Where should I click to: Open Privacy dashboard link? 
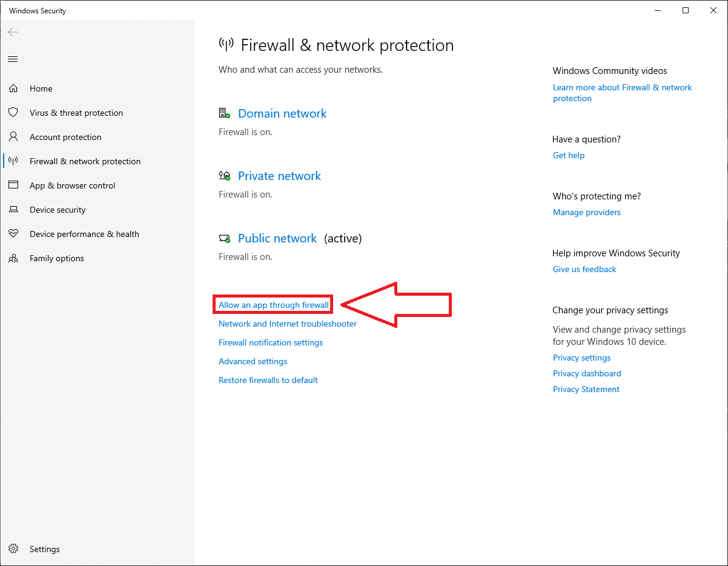coord(587,373)
